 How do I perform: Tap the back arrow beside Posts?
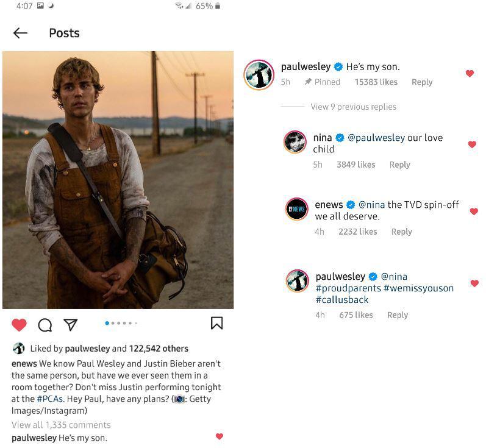[20, 33]
